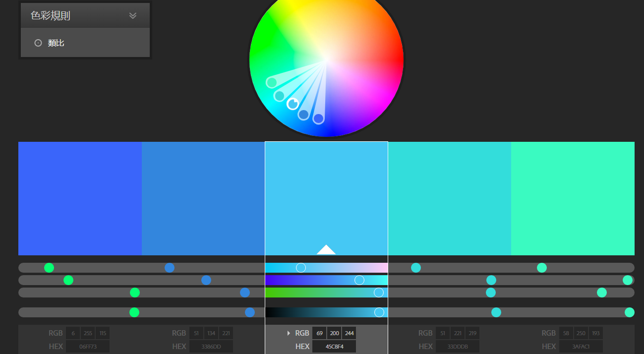The height and width of the screenshot is (354, 644).
Task: Select the turquoise color swatch
Action: (x=450, y=198)
